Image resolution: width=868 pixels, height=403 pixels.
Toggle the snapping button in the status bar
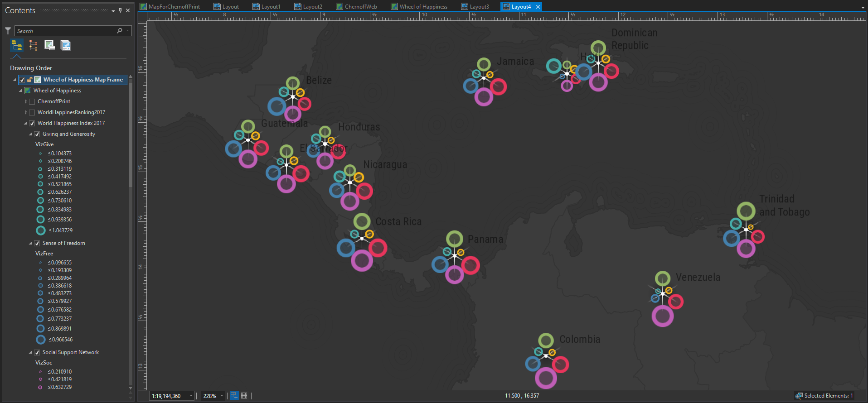click(234, 396)
